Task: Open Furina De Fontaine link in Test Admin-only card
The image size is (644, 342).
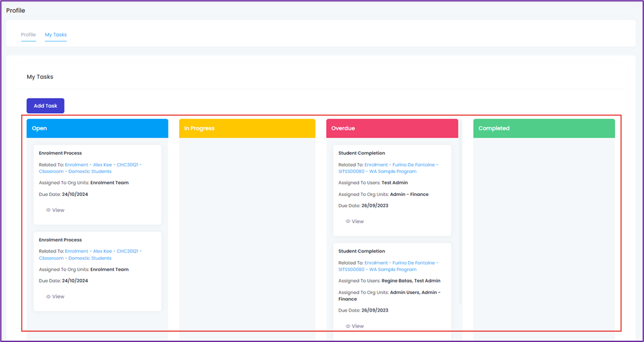Action: coord(389,168)
